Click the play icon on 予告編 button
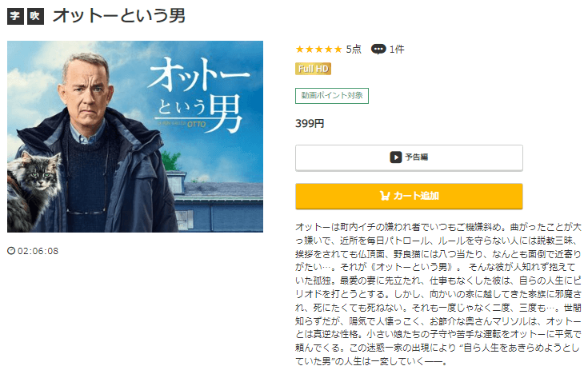The image size is (588, 374). pyautogui.click(x=396, y=157)
